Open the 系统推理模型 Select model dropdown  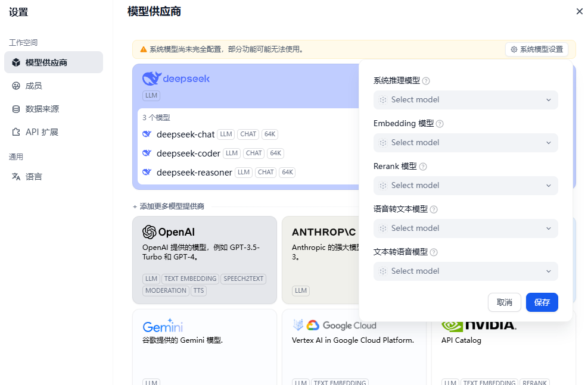coord(465,100)
